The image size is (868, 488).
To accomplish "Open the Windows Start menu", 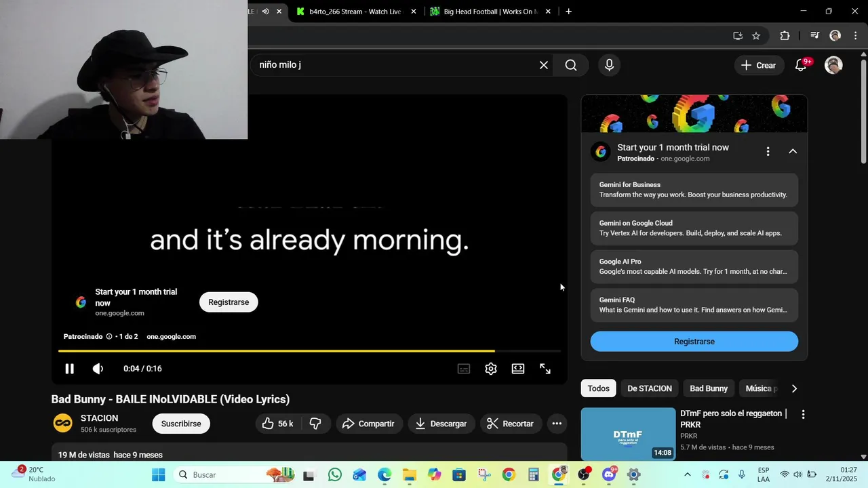I will 158,474.
